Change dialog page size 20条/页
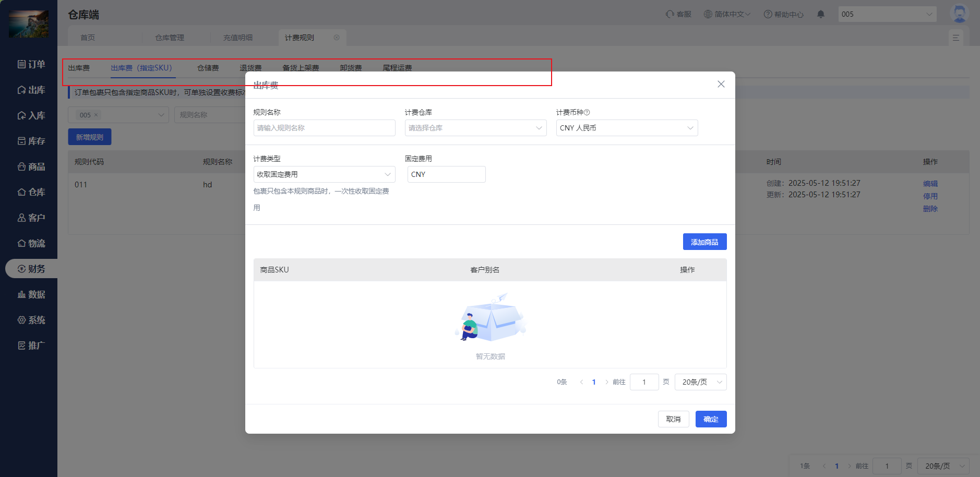This screenshot has width=980, height=477. coord(700,382)
